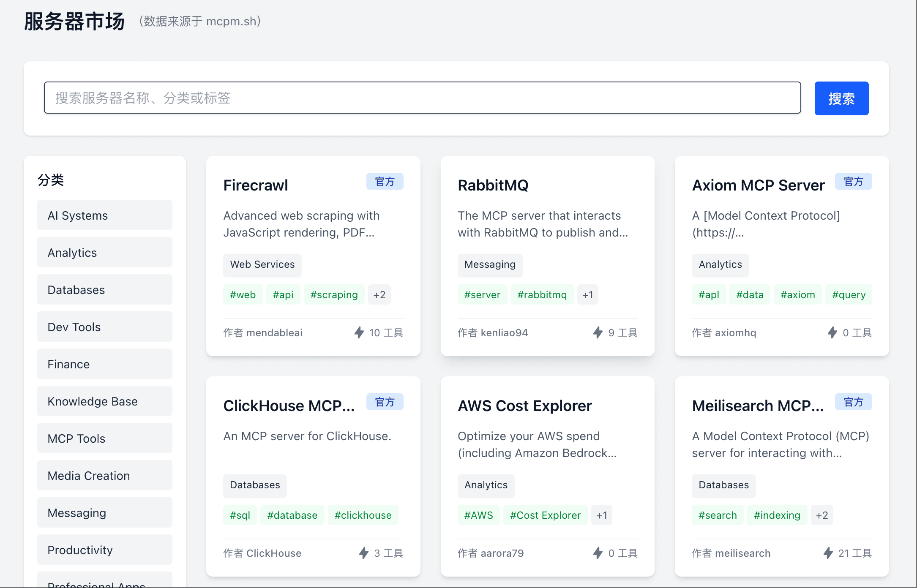The image size is (917, 588).
Task: Click the lightning icon on the AWS Cost Explorer card
Action: click(x=598, y=553)
